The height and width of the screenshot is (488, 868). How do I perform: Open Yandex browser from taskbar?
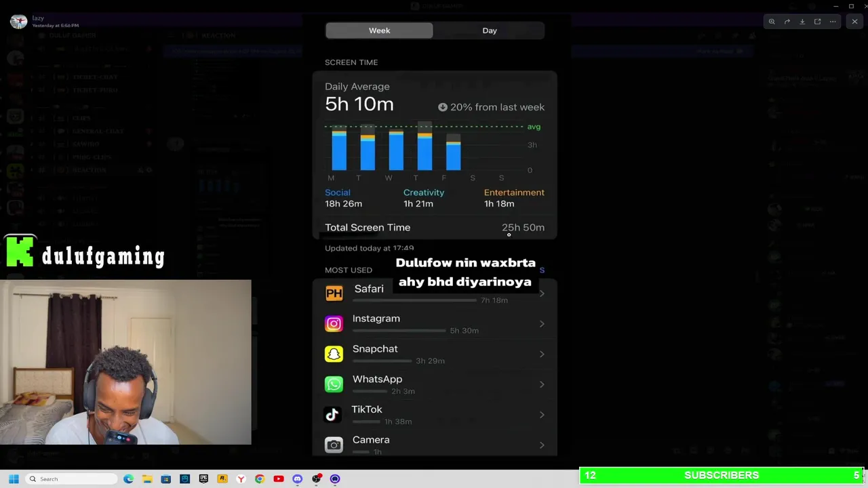[x=241, y=479]
